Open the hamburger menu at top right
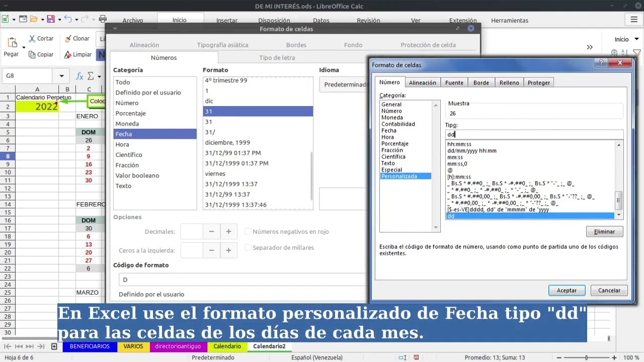Screen dimensions: 644x362 634,19
